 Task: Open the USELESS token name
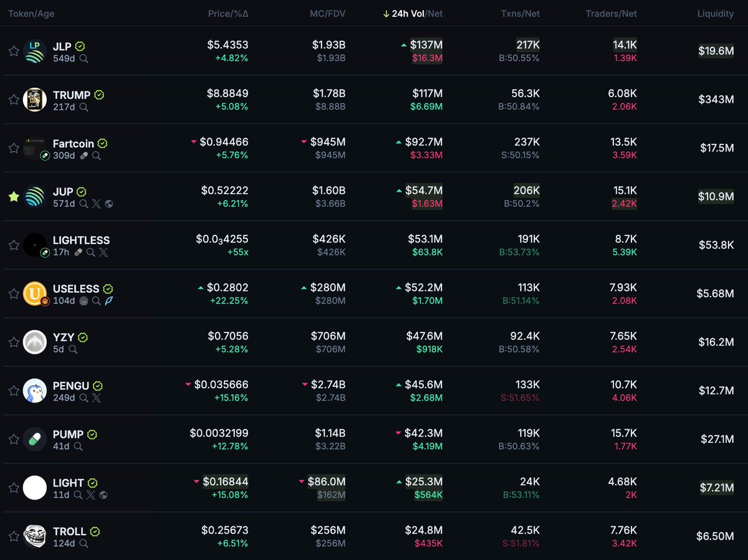76,289
